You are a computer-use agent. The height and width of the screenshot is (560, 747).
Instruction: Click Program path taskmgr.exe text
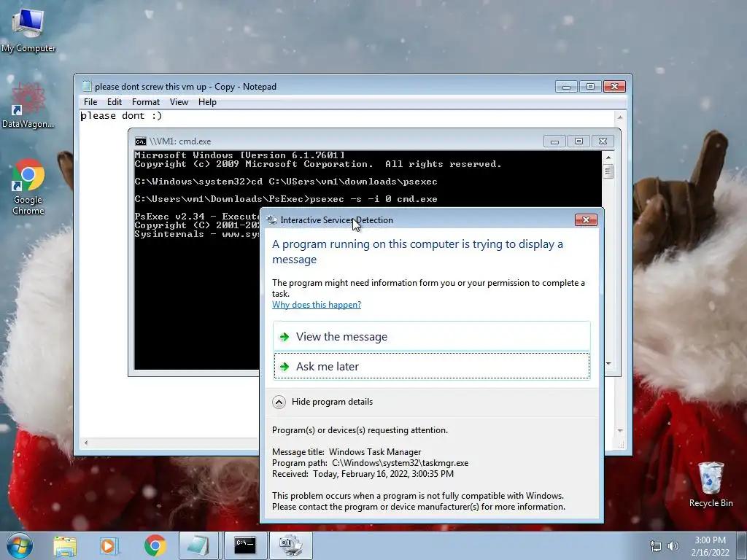[370, 463]
